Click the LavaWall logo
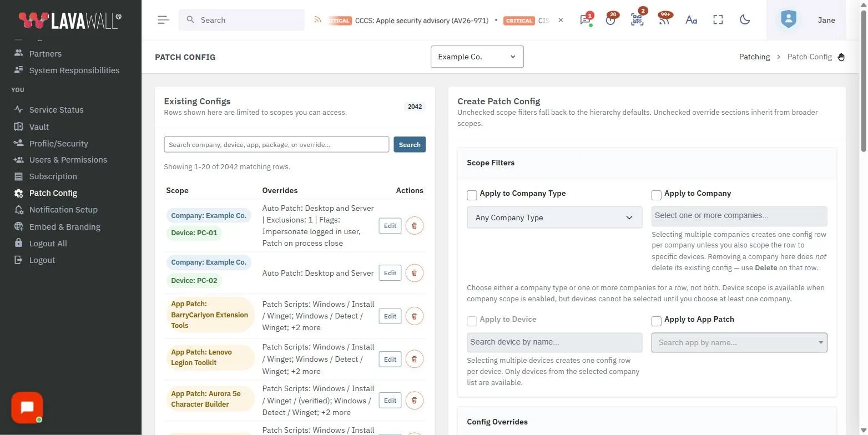Screen dimensions: 868x435 (x=70, y=21)
